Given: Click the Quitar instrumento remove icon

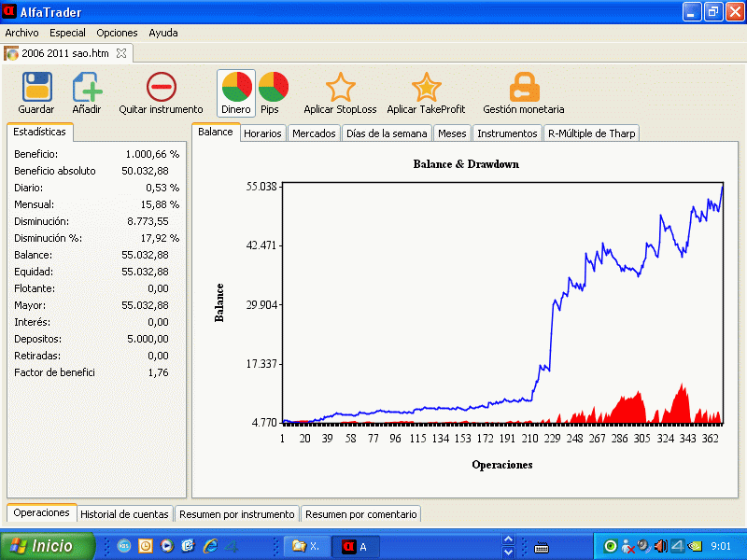Looking at the screenshot, I should 161,87.
